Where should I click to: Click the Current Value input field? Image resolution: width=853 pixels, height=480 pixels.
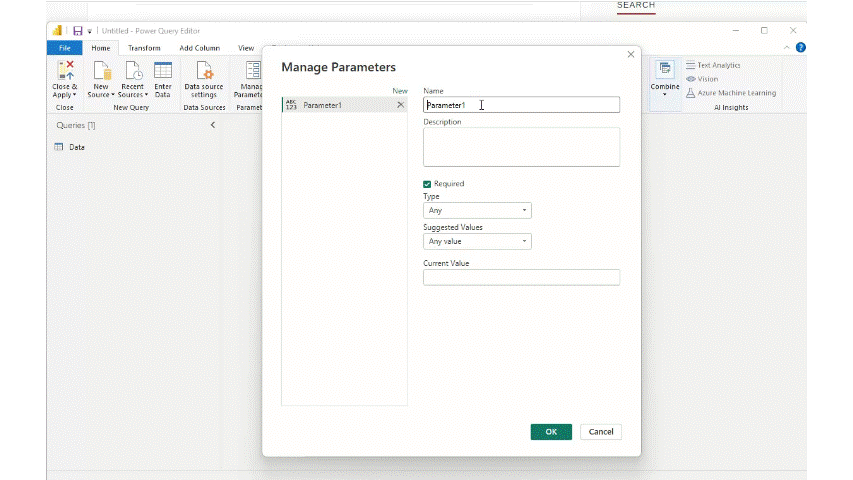pyautogui.click(x=521, y=277)
